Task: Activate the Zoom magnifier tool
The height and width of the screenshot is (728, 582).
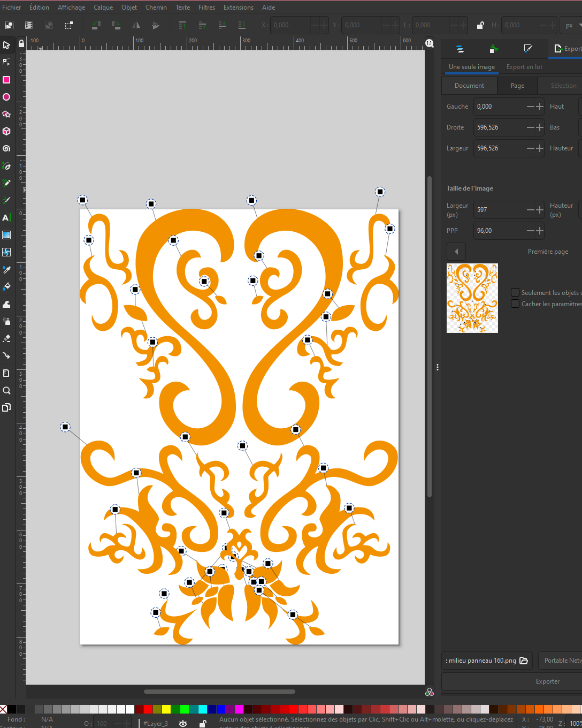Action: click(6, 390)
